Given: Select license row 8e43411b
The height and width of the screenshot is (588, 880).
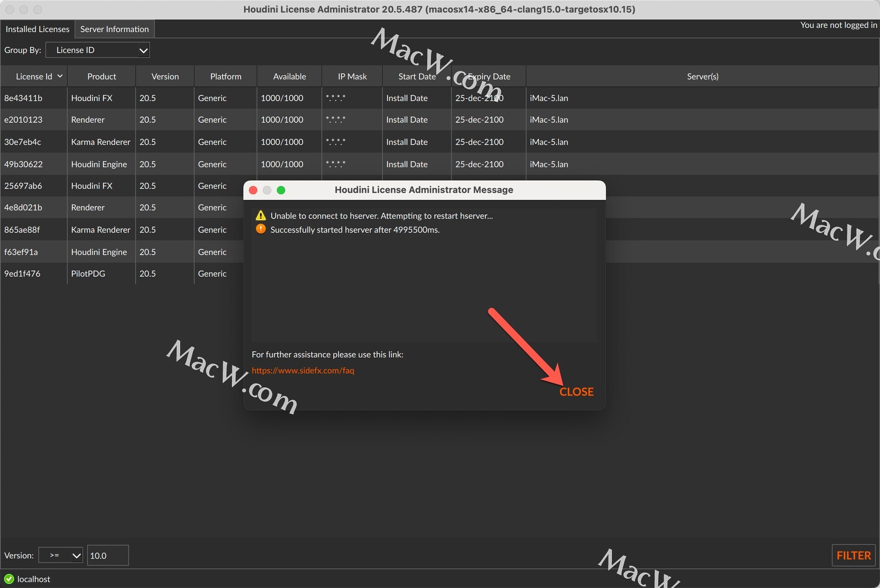Looking at the screenshot, I should (23, 98).
